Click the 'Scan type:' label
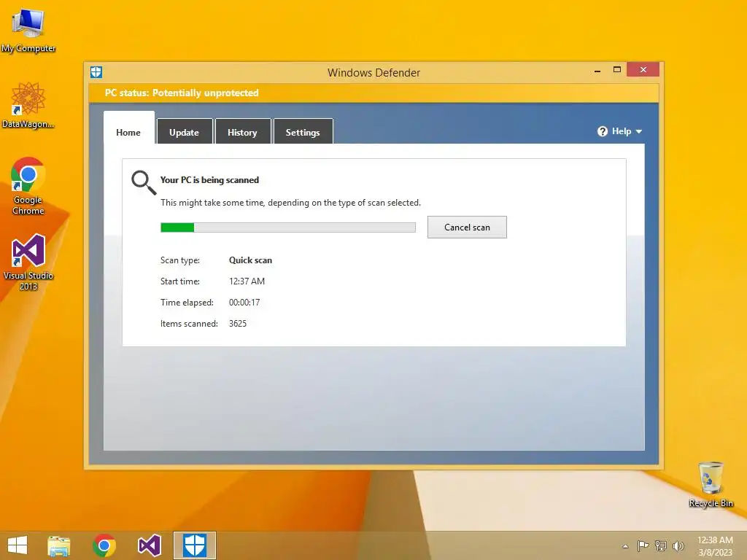Image resolution: width=747 pixels, height=560 pixels. [180, 260]
